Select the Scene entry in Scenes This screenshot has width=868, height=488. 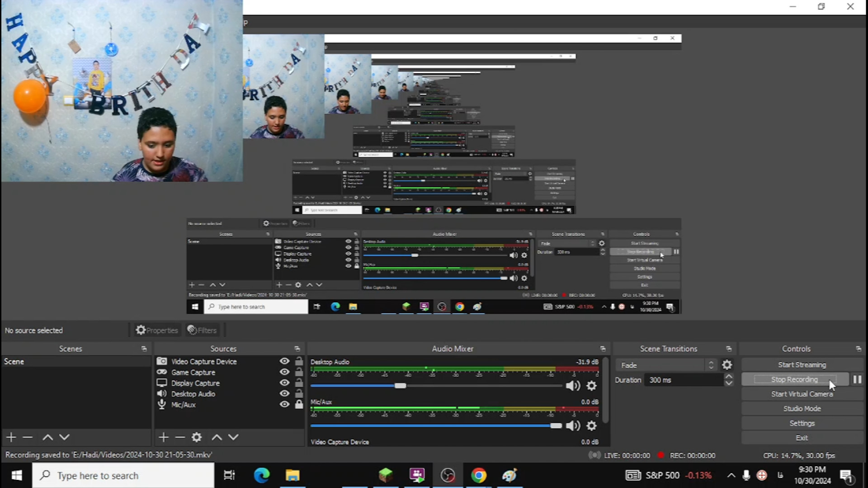14,361
